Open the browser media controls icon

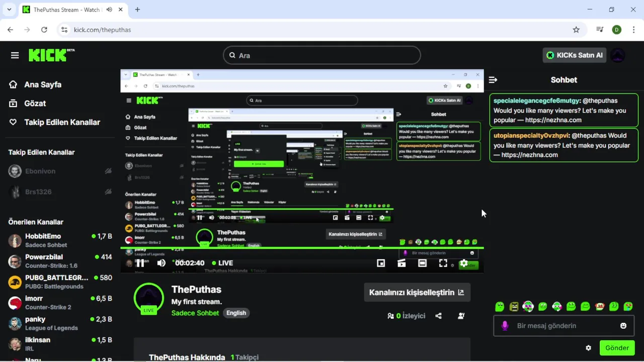coord(599,30)
